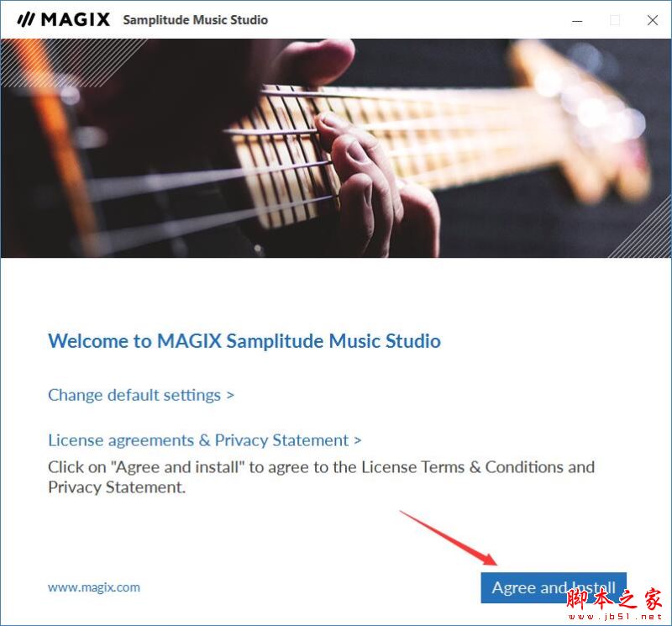Close the Samplitude installer window

pos(653,20)
